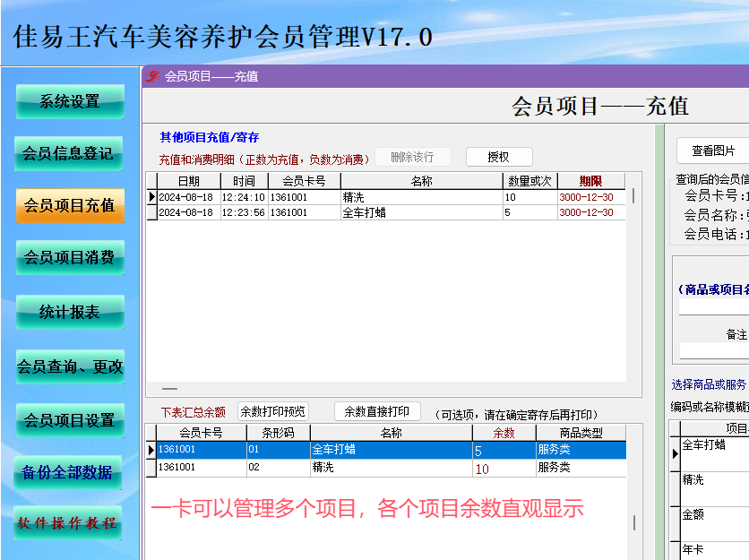Open 软件操作教程
The height and width of the screenshot is (560, 749).
[x=68, y=522]
